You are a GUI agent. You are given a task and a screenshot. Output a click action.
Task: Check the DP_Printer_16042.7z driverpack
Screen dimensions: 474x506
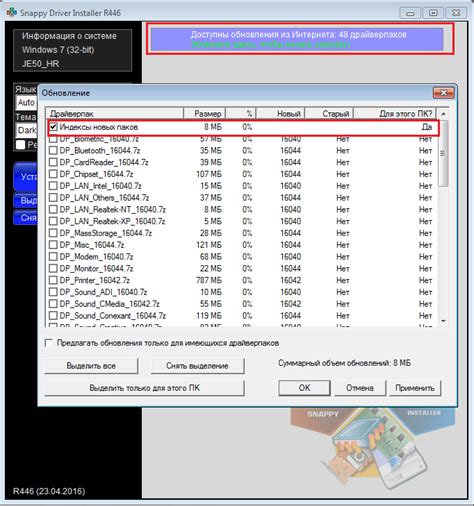(53, 280)
